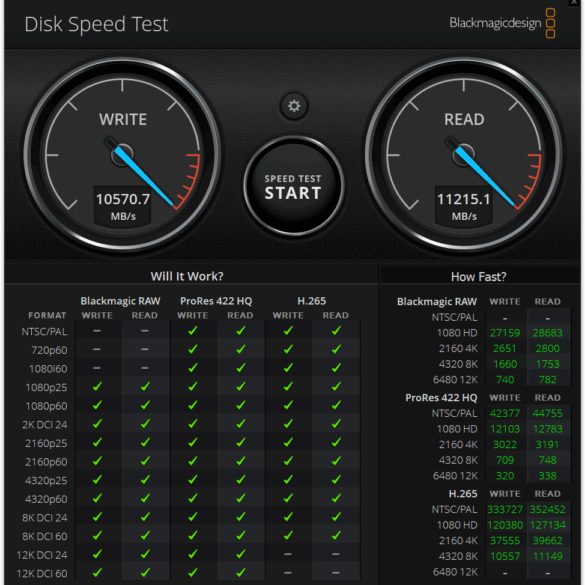Image resolution: width=585 pixels, height=585 pixels.
Task: Select the 39662 read value
Action: (x=547, y=541)
